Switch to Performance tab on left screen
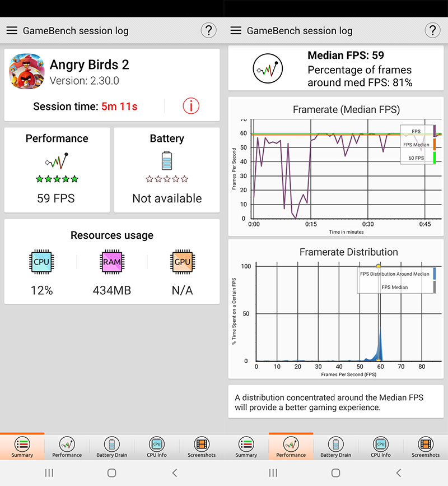 pos(67,446)
